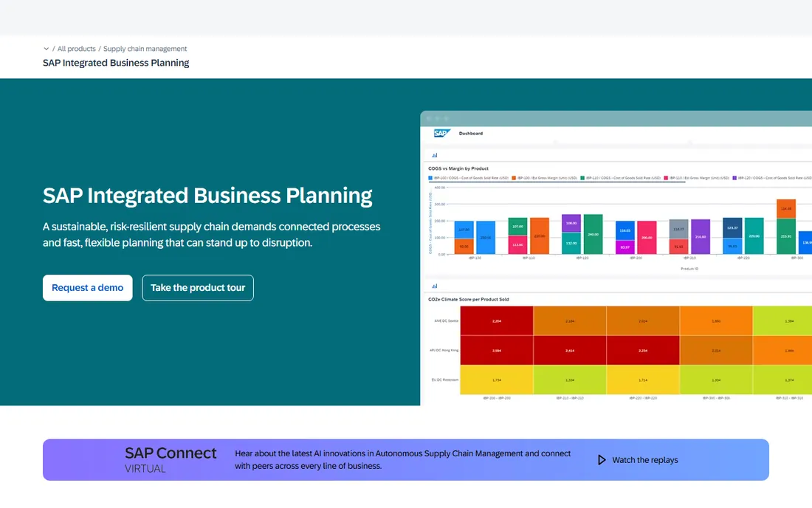812x508 pixels.
Task: Click the red 2,204 heatmap cell
Action: pos(497,321)
